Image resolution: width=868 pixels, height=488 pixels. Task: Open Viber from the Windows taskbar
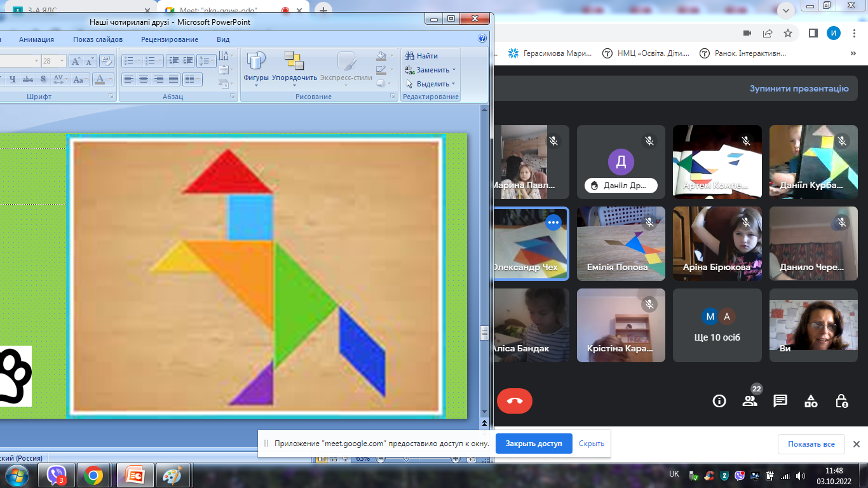click(57, 475)
